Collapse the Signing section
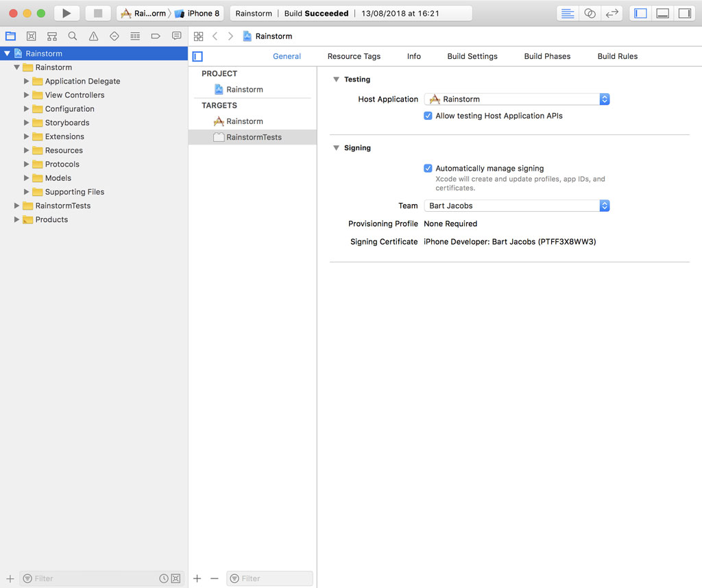The height and width of the screenshot is (588, 702). 336,148
